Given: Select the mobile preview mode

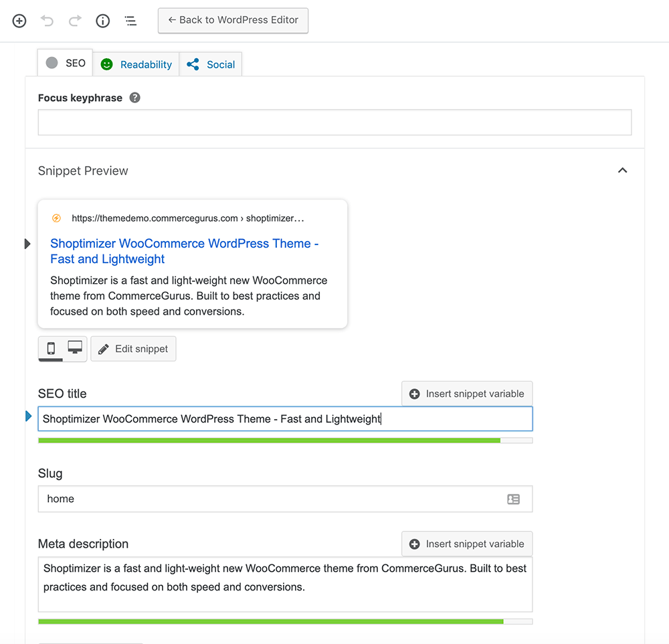Looking at the screenshot, I should coord(51,349).
